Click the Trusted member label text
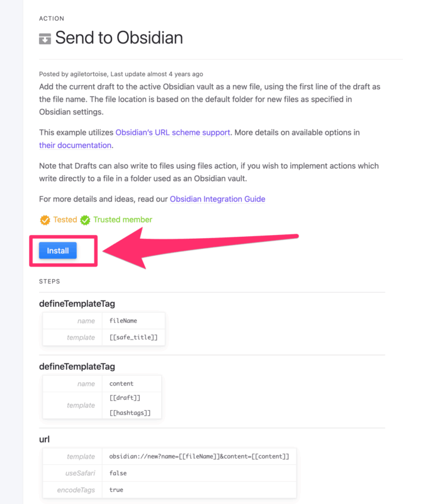447x504 pixels. point(123,219)
